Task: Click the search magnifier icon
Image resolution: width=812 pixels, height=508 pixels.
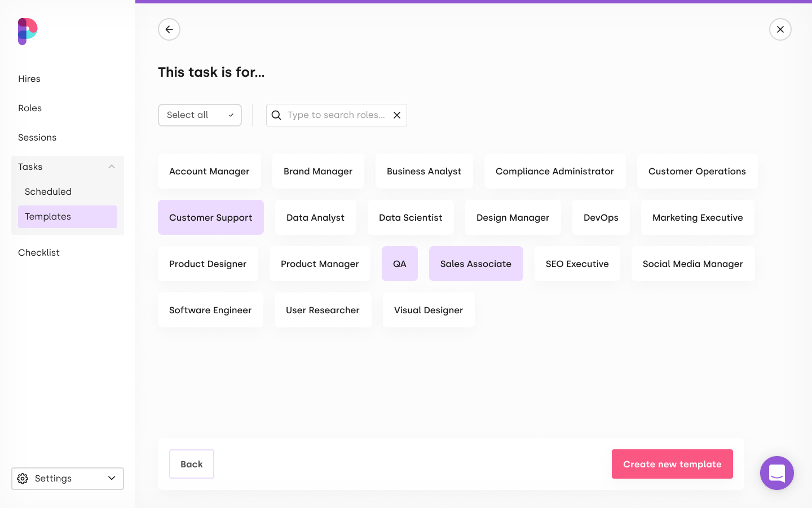Action: pyautogui.click(x=276, y=115)
